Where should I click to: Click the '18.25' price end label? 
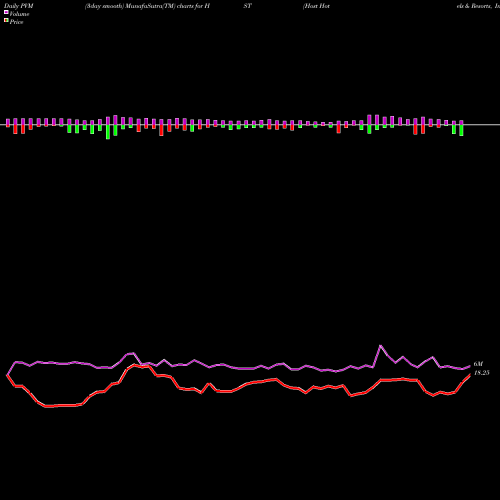pyautogui.click(x=482, y=373)
